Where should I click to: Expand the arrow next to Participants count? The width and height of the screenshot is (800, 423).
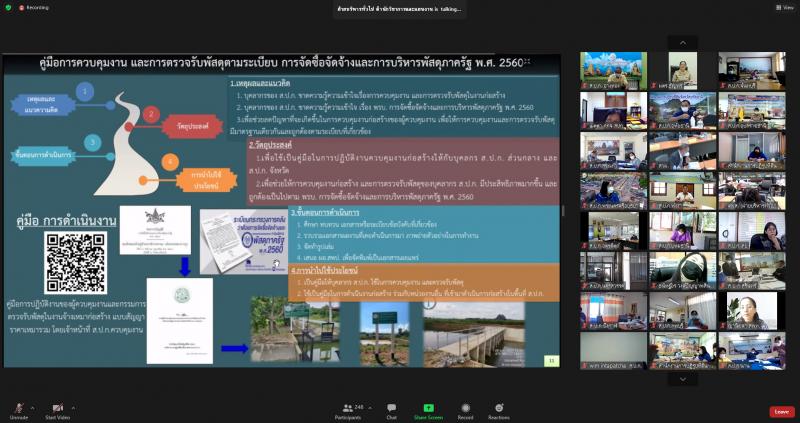[370, 408]
